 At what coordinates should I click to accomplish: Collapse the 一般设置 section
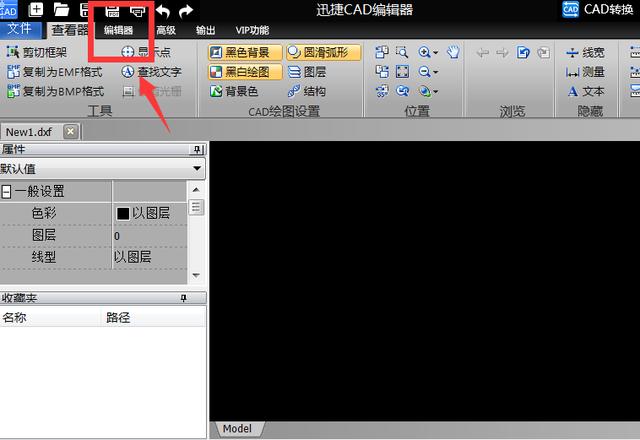pyautogui.click(x=6, y=191)
